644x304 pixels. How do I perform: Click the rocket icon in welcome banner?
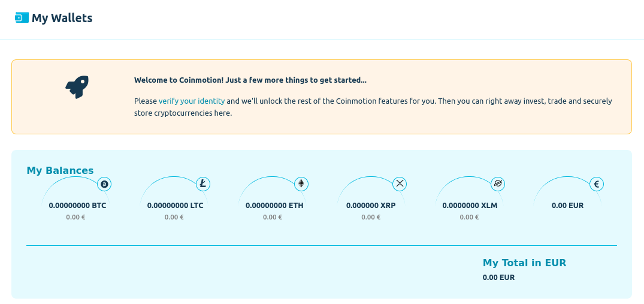click(x=77, y=87)
